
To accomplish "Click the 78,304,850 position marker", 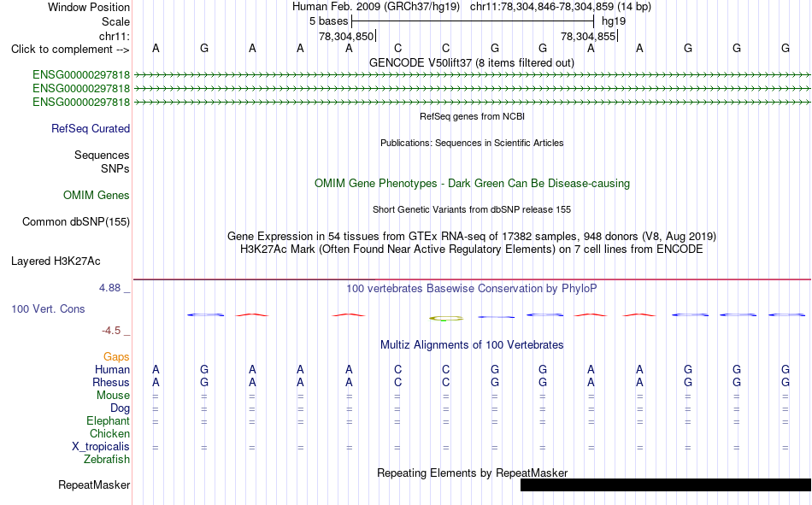I will 346,36.
